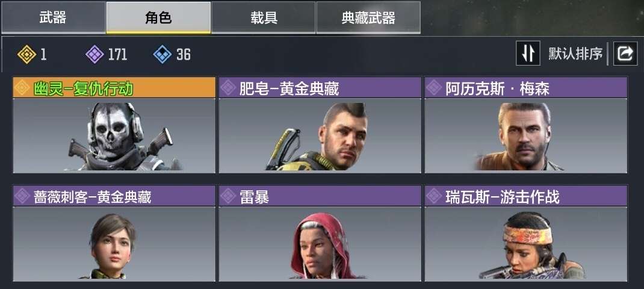Screen dimensions: 644x289
Task: Click the share export icon
Action: tap(625, 54)
